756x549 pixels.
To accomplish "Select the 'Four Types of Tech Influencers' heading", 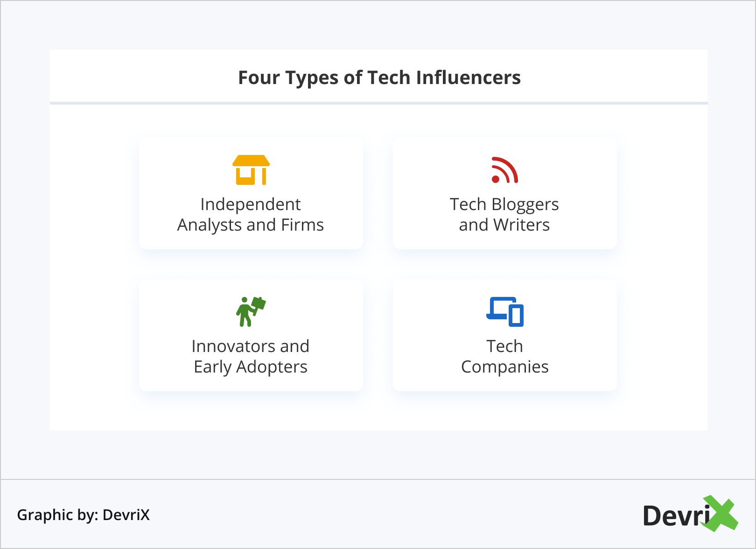I will (x=379, y=77).
